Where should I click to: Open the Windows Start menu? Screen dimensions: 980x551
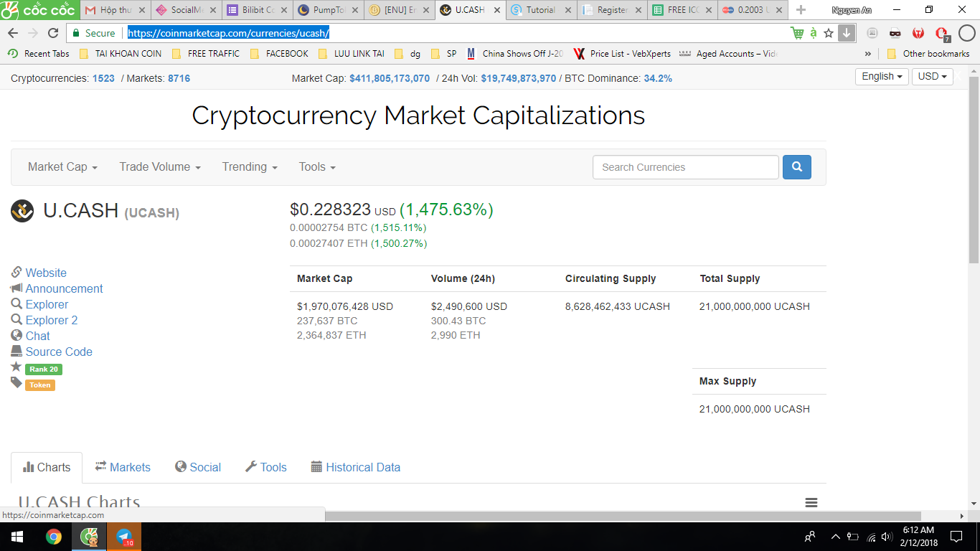[17, 537]
